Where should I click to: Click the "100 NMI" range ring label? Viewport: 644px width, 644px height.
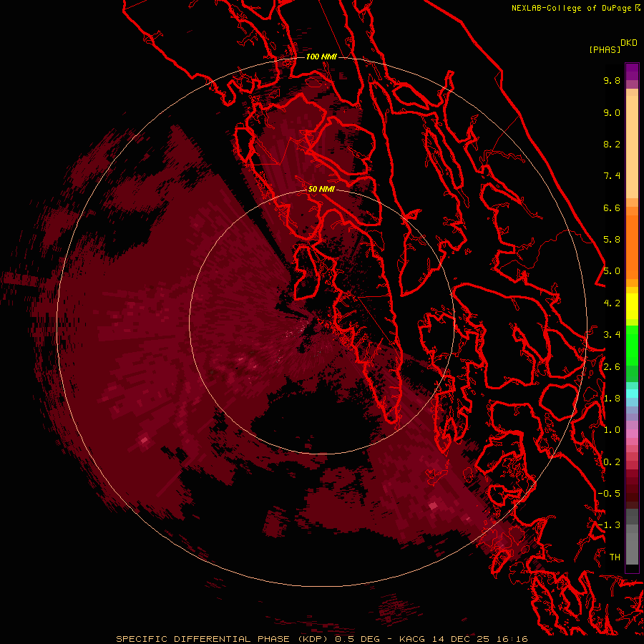(x=321, y=57)
